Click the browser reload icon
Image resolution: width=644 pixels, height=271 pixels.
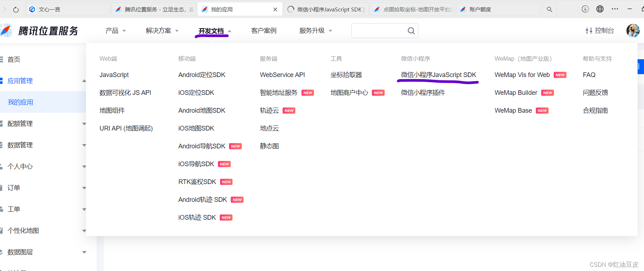[x=16, y=10]
